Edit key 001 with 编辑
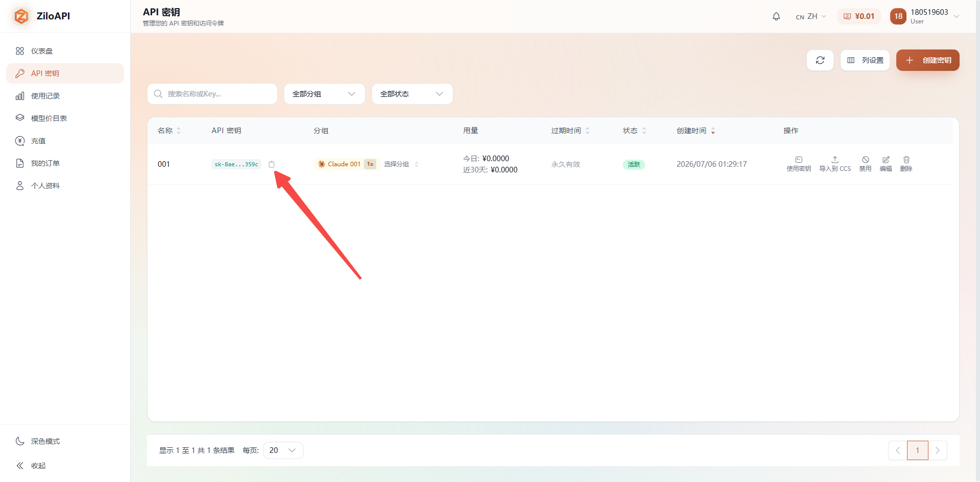Screen dimensions: 980x482 886,164
